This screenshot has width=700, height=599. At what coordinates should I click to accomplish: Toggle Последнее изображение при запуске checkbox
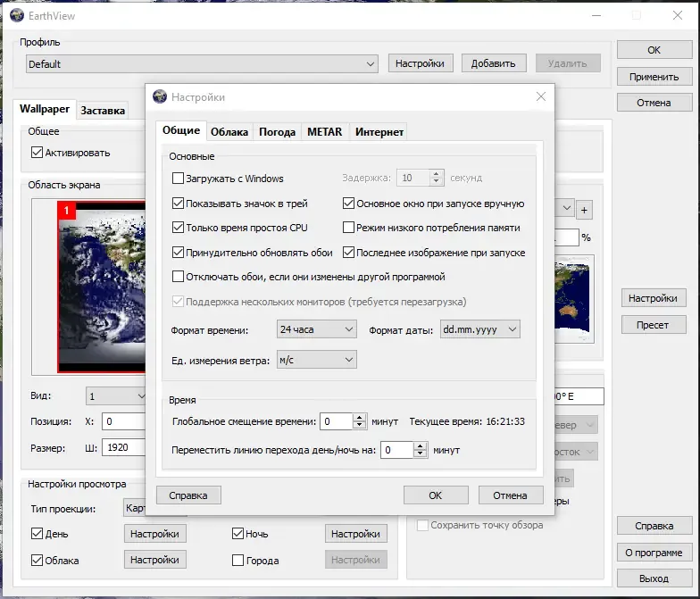coord(348,253)
